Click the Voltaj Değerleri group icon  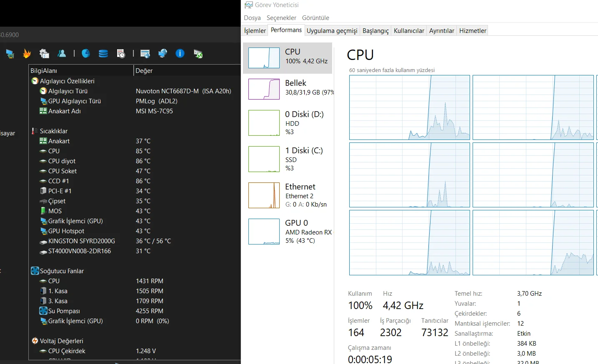coord(35,341)
